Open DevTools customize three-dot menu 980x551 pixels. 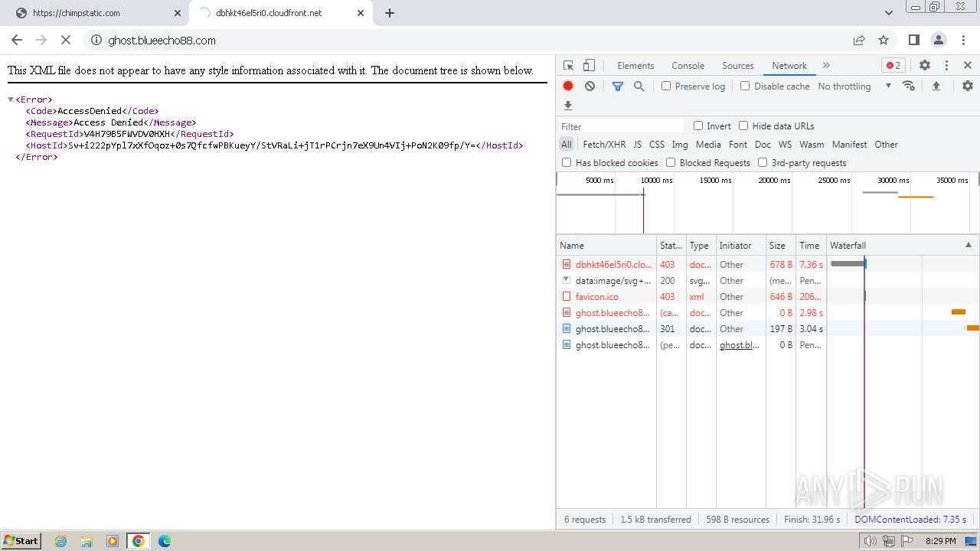[946, 66]
